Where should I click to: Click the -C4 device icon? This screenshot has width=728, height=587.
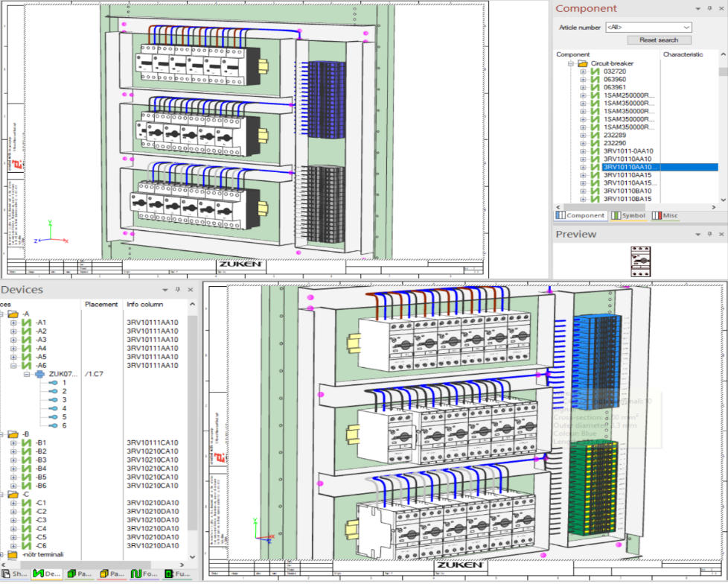click(27, 528)
